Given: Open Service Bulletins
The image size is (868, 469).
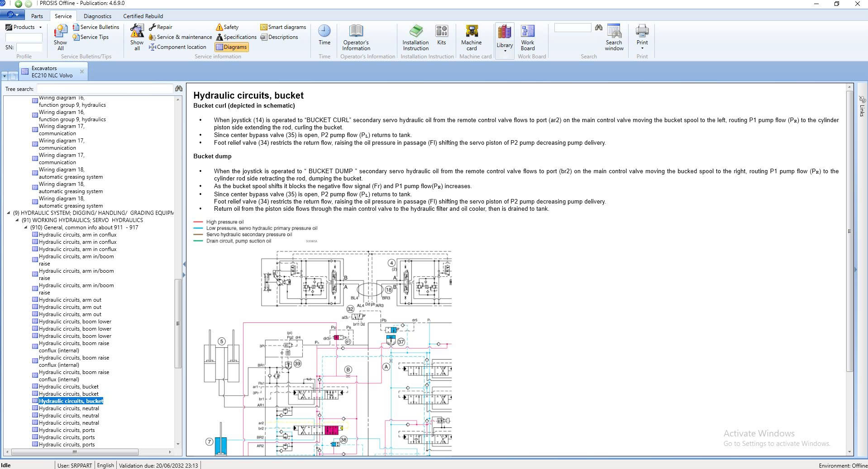Looking at the screenshot, I should click(96, 27).
